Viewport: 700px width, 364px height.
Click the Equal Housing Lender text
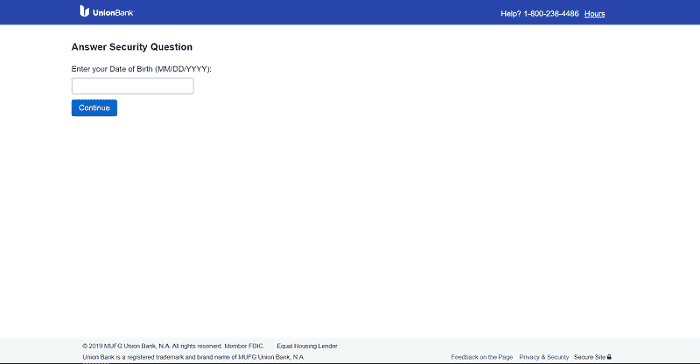307,346
